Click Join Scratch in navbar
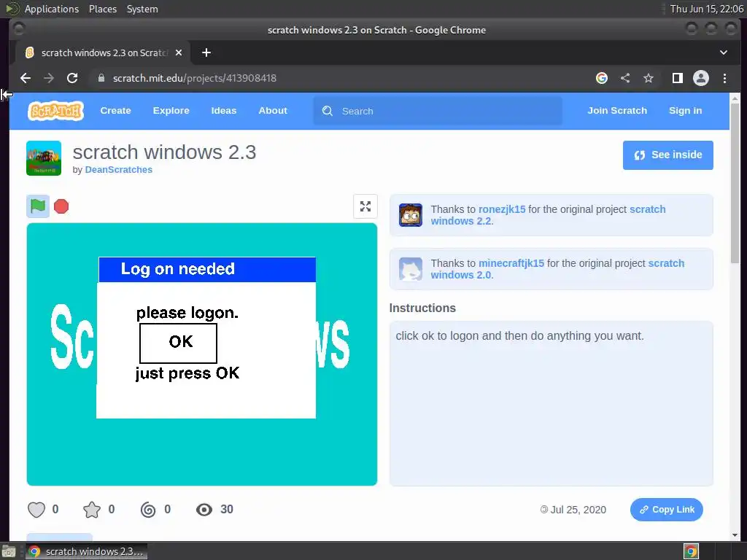Viewport: 747px width, 560px height. [617, 111]
